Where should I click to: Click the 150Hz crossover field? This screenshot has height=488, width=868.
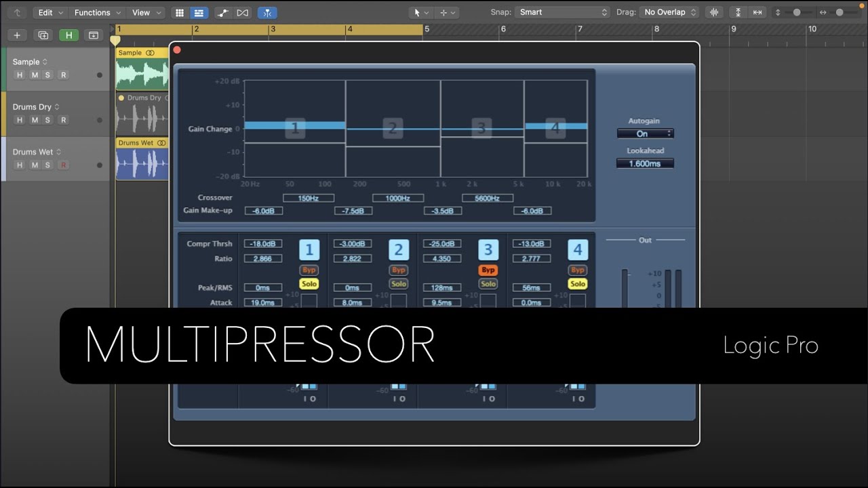(x=309, y=198)
